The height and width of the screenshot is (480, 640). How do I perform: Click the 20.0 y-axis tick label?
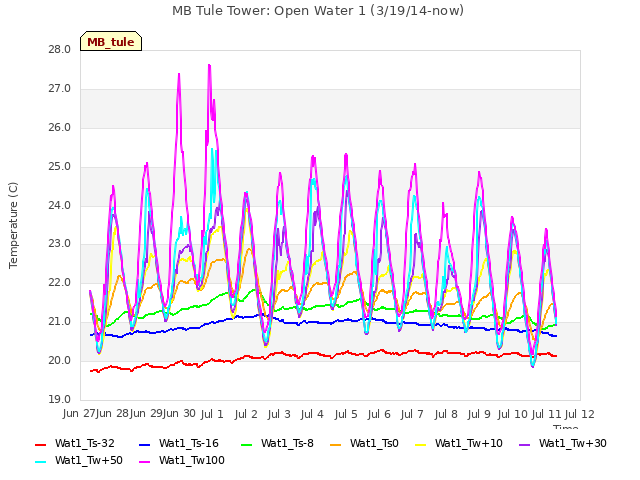click(60, 360)
